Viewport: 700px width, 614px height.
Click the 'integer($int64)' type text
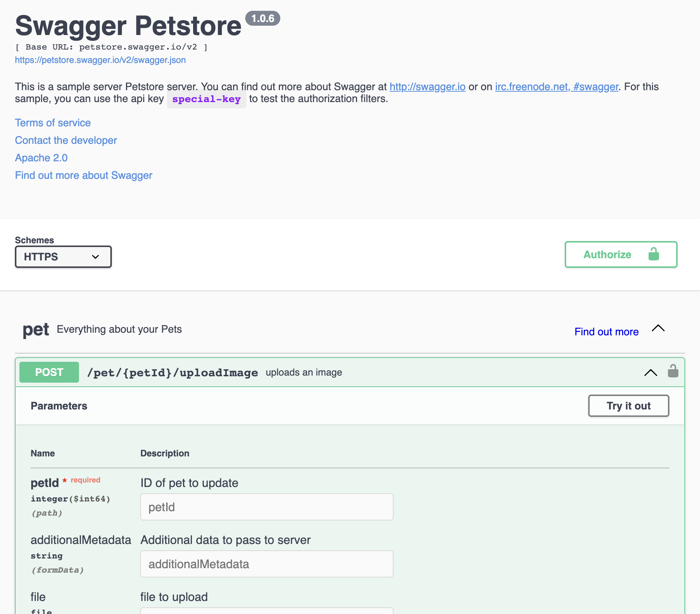70,499
